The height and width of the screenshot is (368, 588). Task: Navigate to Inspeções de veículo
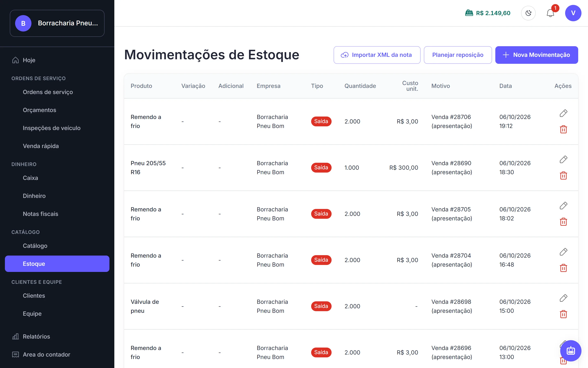[57, 128]
